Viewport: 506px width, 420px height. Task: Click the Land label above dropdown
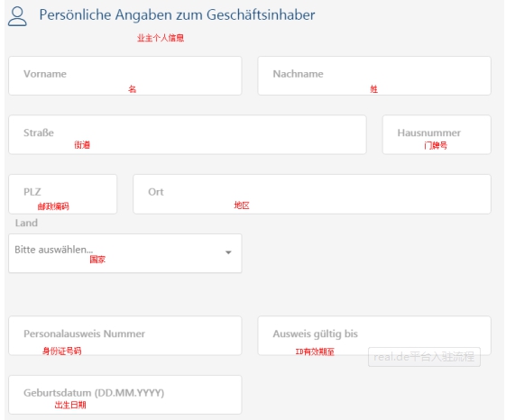click(x=26, y=223)
